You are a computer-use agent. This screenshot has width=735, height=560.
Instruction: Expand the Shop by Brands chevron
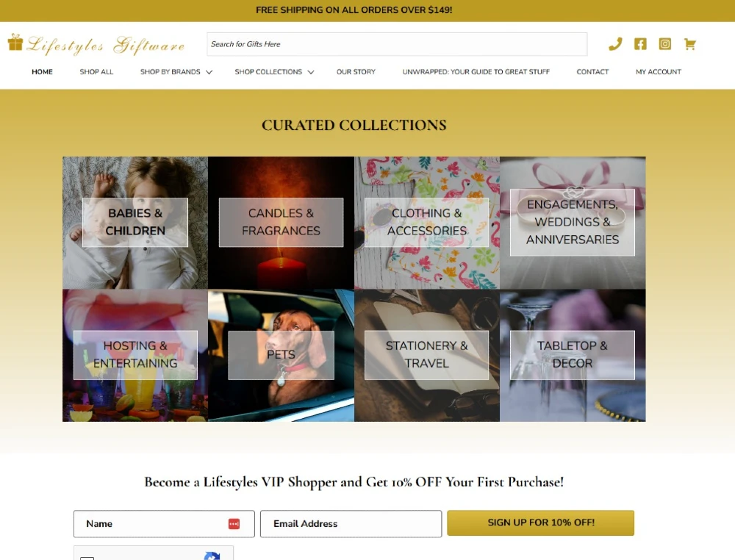pyautogui.click(x=209, y=72)
